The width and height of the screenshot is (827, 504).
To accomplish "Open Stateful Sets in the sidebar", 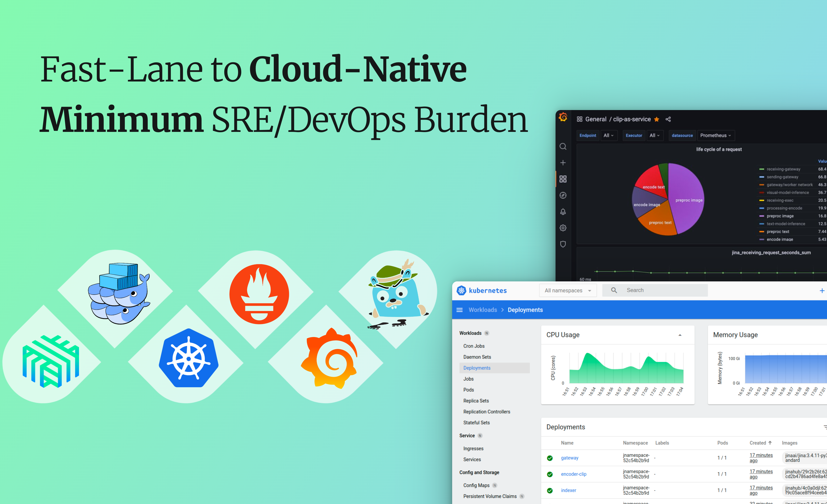I will 476,423.
